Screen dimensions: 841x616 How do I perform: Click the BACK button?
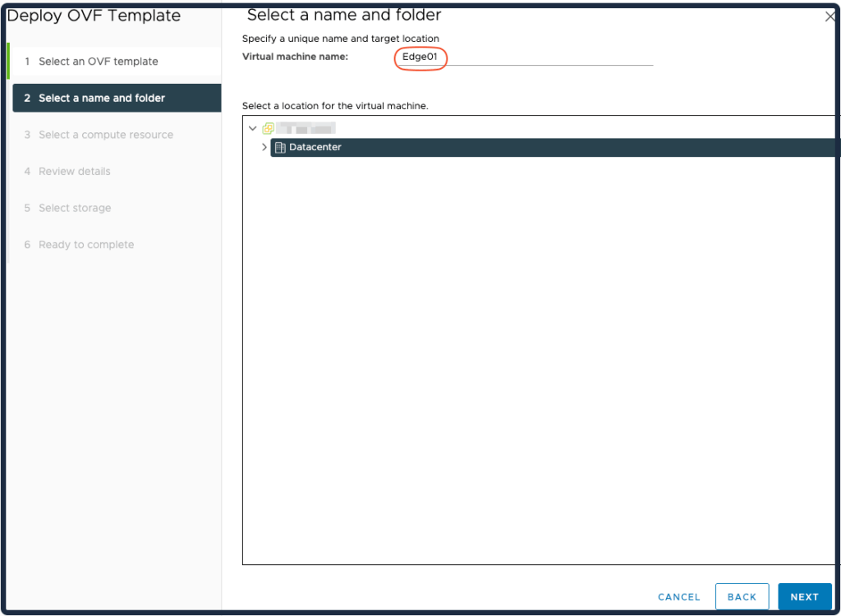742,596
